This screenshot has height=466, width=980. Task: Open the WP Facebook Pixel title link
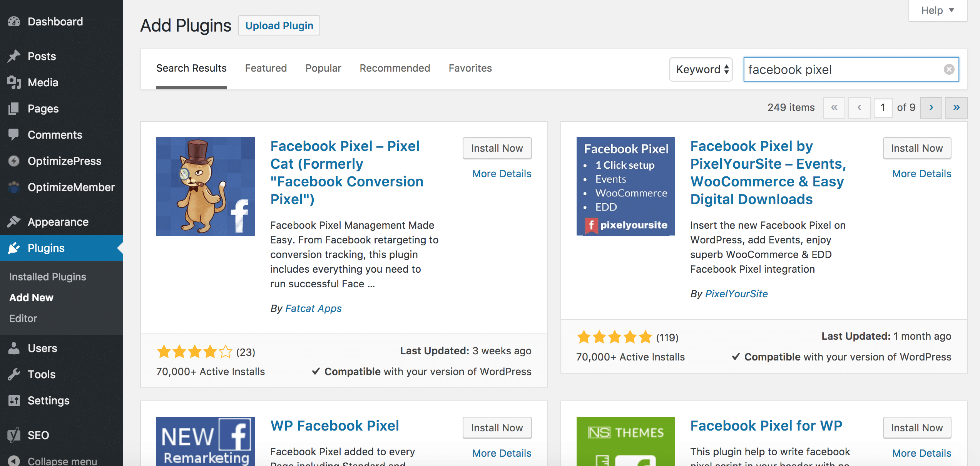(334, 426)
